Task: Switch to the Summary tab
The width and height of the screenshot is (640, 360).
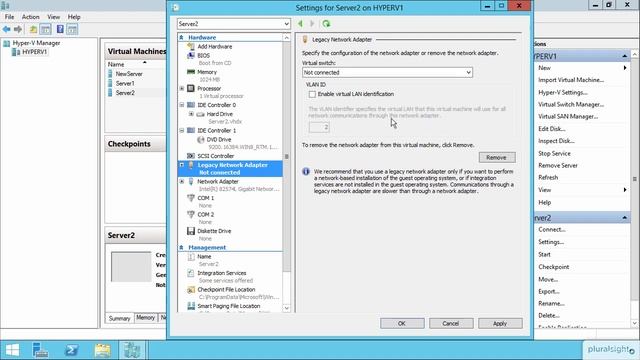Action: 120,318
